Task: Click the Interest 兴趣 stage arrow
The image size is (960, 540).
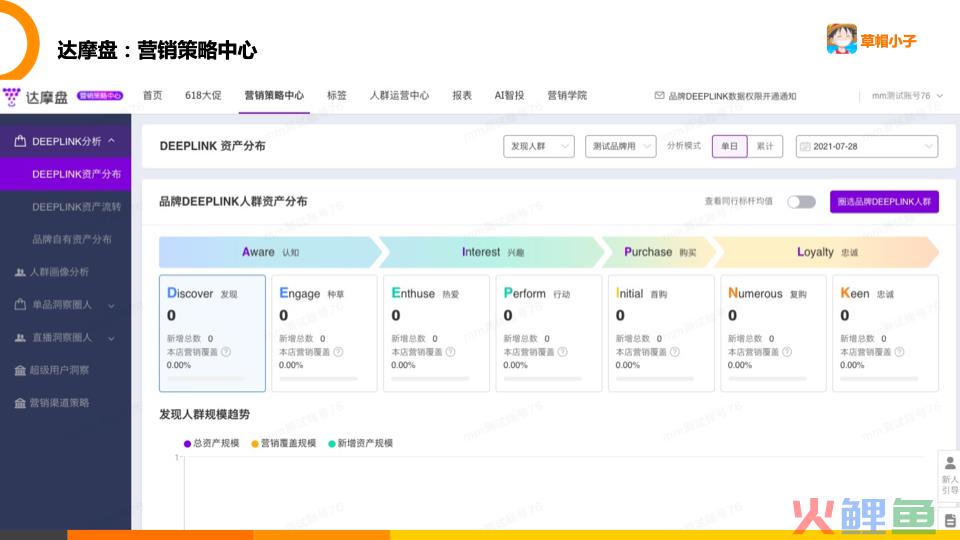Action: click(492, 252)
